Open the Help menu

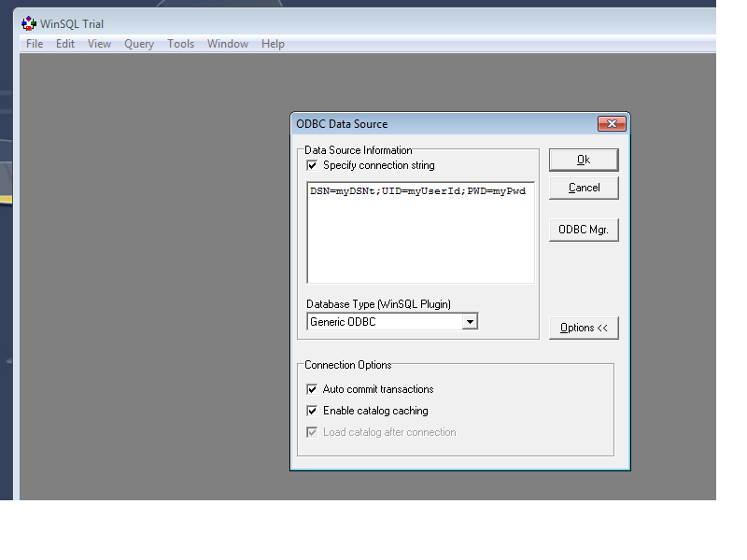coord(273,44)
